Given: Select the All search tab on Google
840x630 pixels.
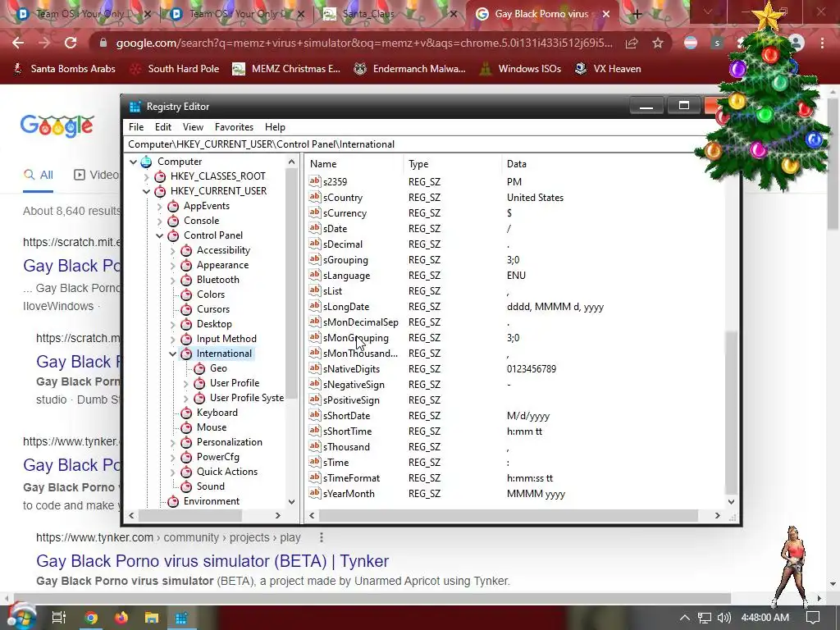Looking at the screenshot, I should pos(39,175).
